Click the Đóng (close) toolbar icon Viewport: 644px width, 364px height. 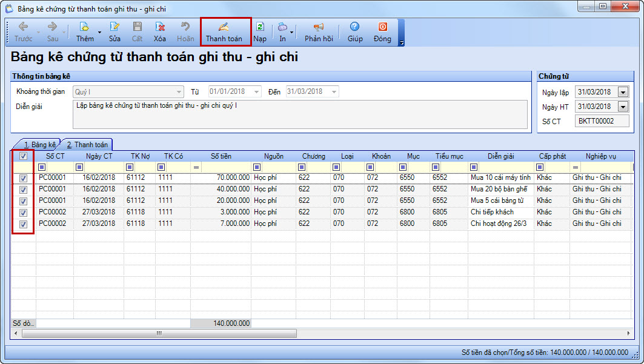click(x=382, y=27)
